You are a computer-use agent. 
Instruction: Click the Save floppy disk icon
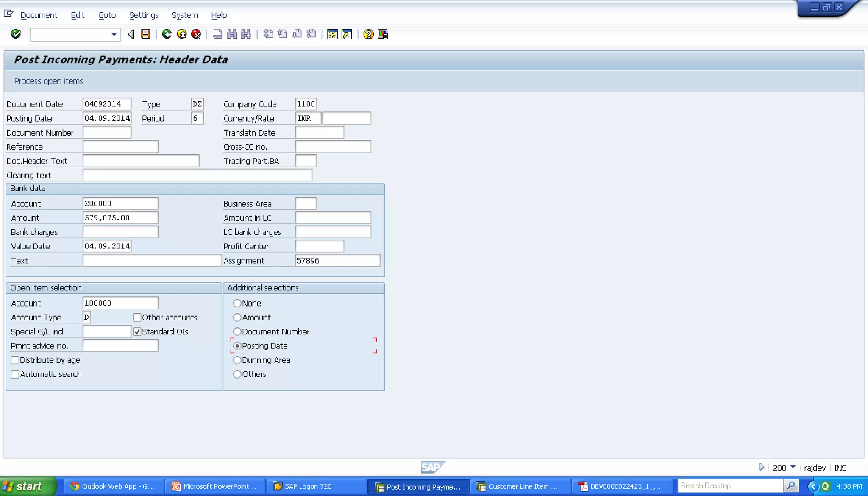(x=145, y=34)
